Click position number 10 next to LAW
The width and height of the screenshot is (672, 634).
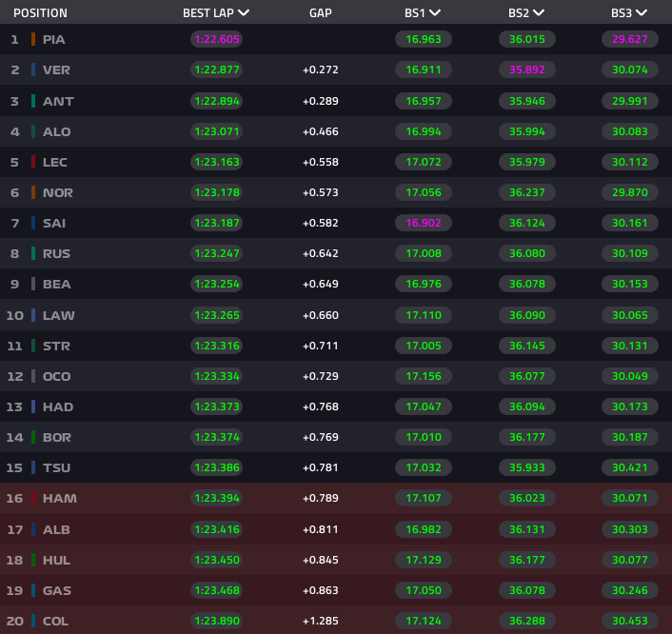14,315
